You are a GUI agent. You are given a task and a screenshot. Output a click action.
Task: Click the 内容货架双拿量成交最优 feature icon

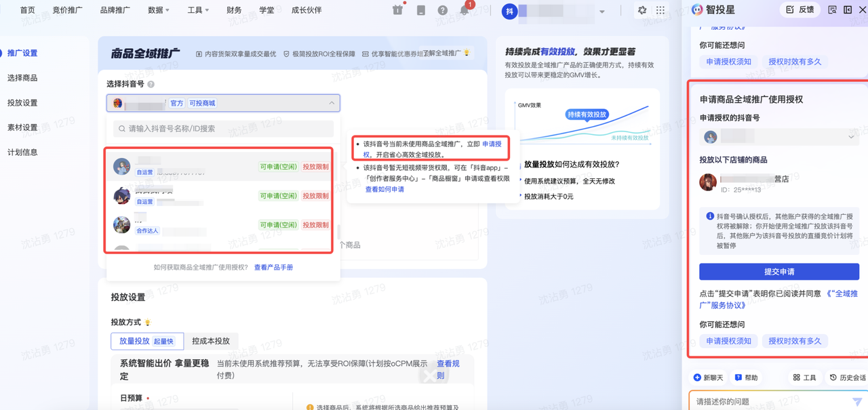199,54
